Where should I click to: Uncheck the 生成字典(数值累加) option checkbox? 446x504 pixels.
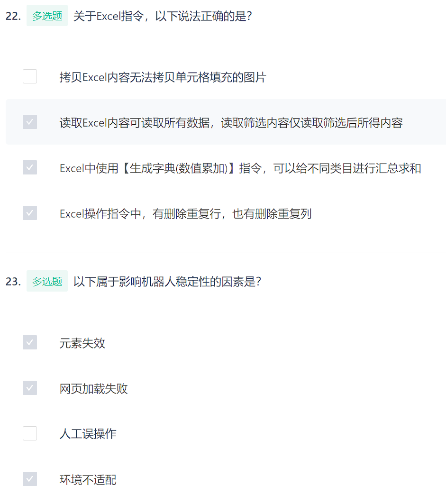(x=30, y=167)
